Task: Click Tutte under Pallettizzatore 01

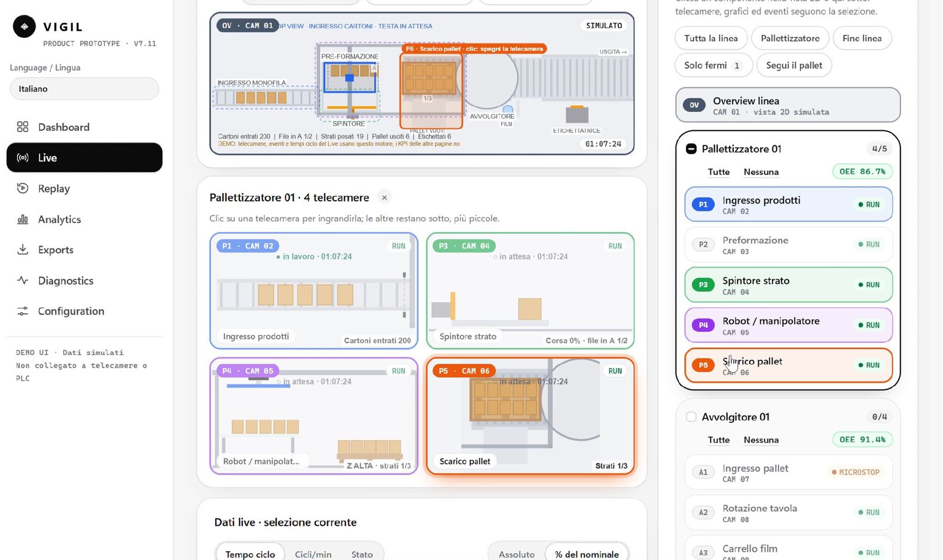Action: coord(718,172)
